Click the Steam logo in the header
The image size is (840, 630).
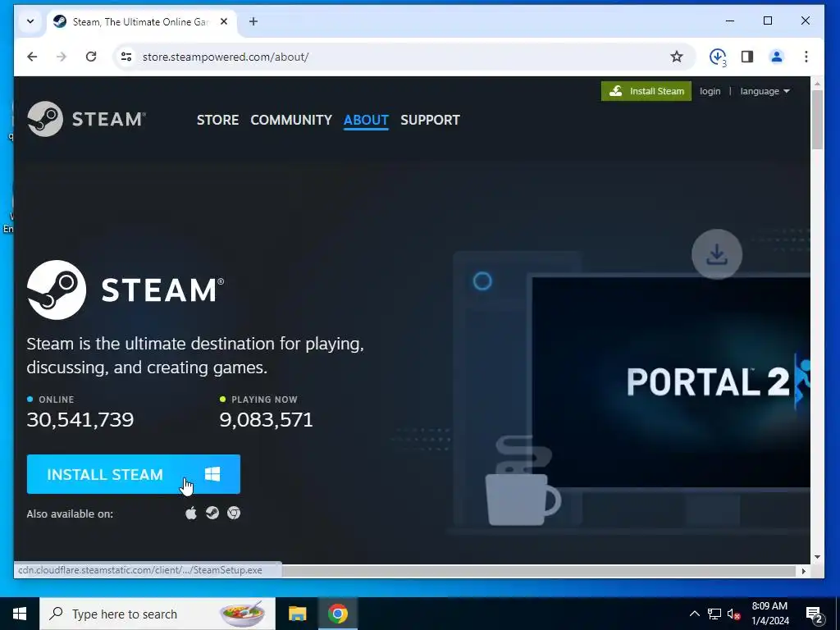86,119
